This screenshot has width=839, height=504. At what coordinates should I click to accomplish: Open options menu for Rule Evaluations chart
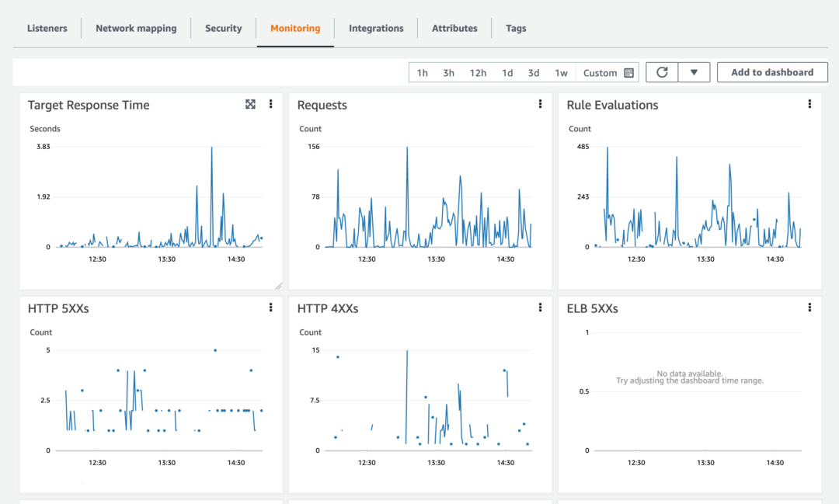tap(809, 103)
